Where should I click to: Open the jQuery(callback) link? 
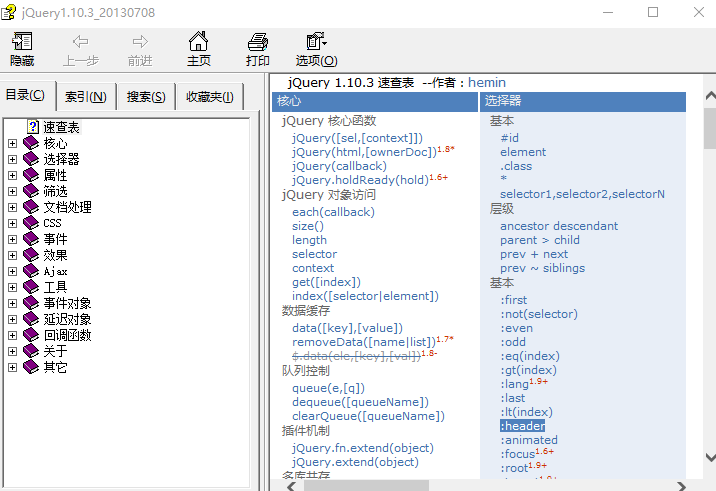pos(339,166)
